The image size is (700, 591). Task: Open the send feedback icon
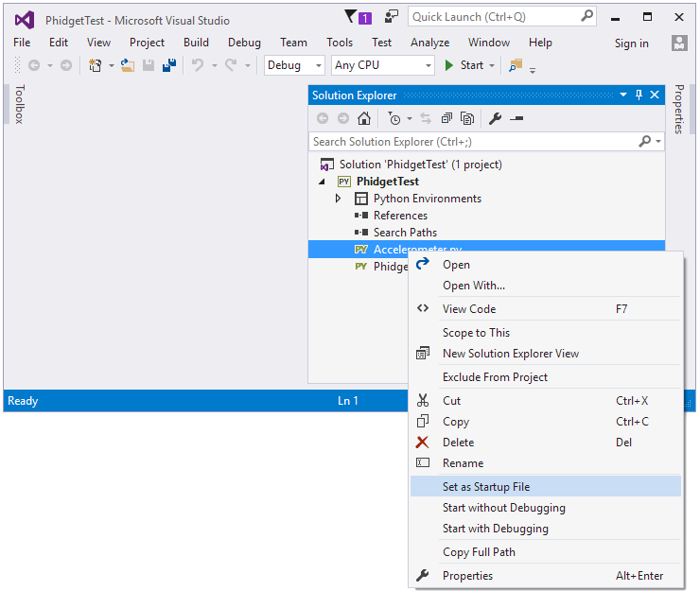tap(391, 17)
